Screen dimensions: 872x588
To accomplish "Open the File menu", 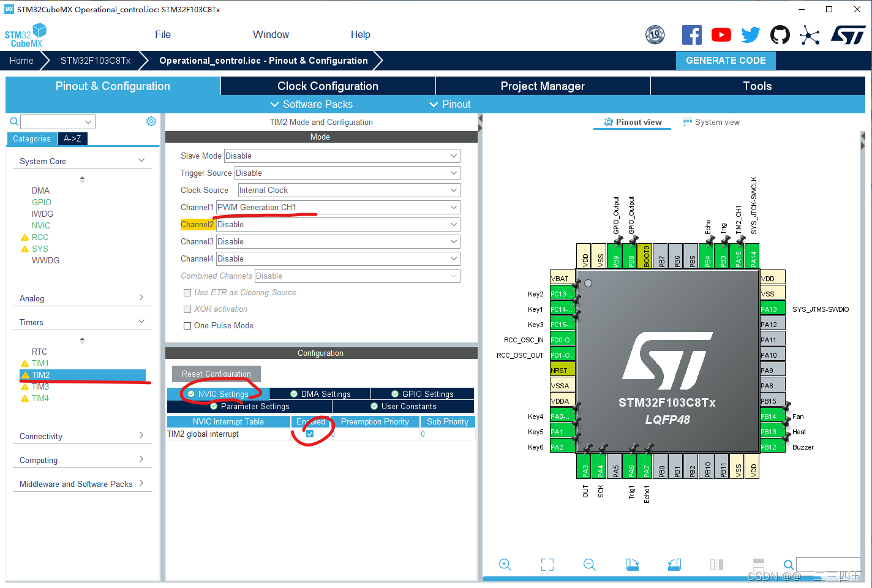I will 163,35.
